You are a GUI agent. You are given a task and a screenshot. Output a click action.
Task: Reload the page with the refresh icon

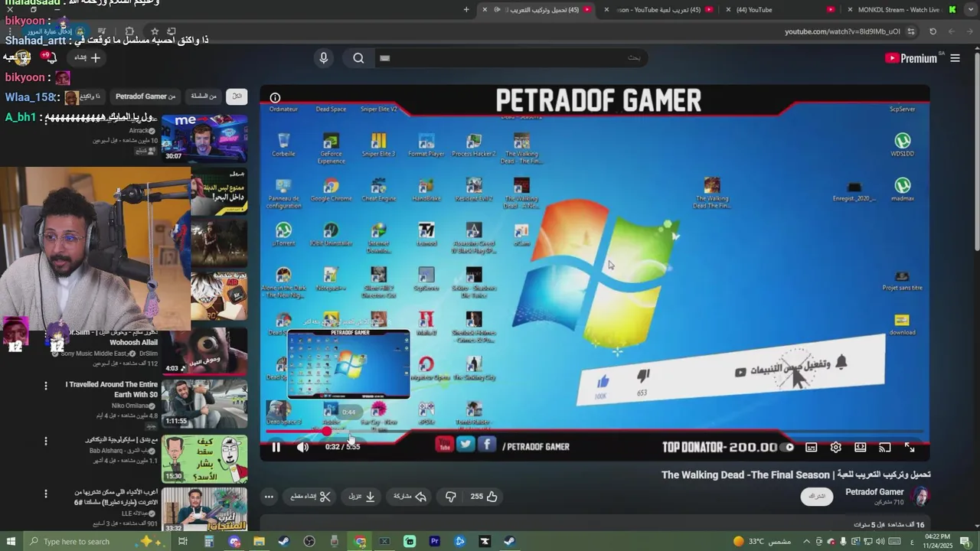click(933, 31)
